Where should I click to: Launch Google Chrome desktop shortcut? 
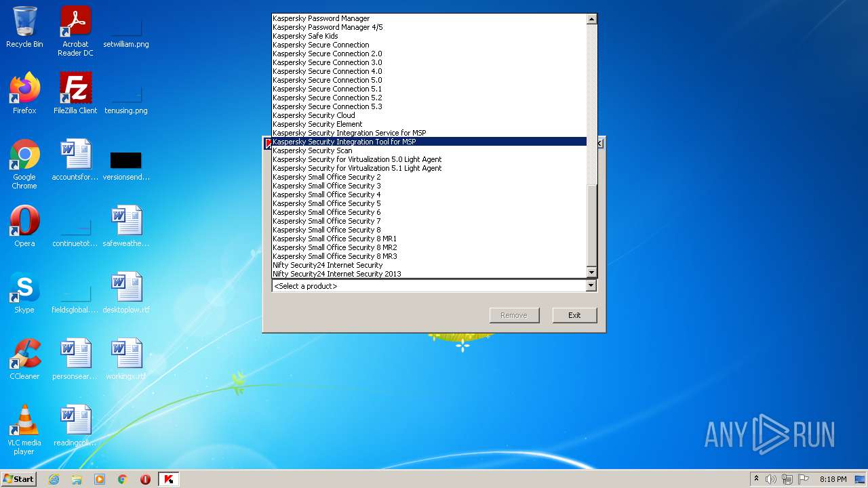click(x=24, y=164)
